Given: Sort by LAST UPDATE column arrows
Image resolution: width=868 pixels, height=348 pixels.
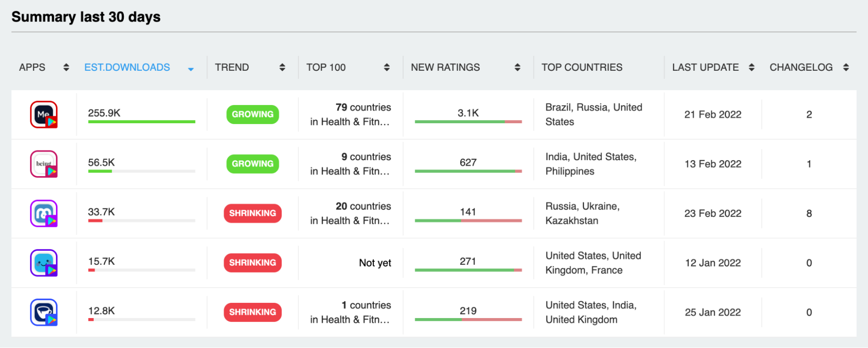Looking at the screenshot, I should [752, 67].
